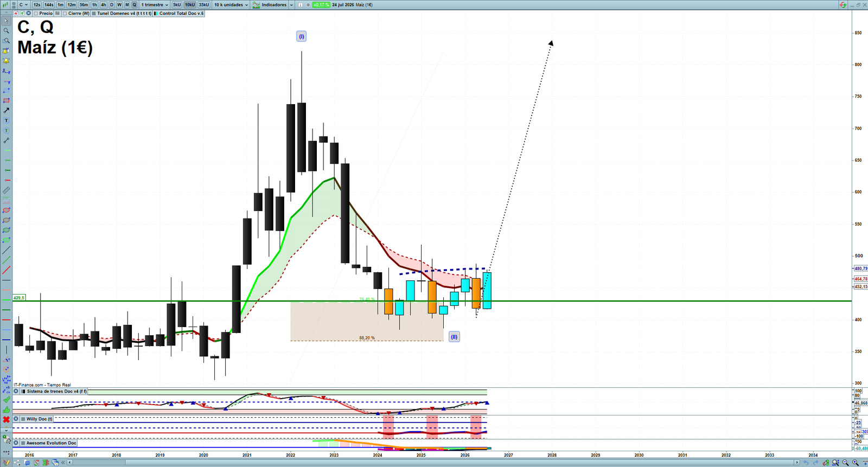Expand the Indicadores dropdown arrow

click(291, 5)
